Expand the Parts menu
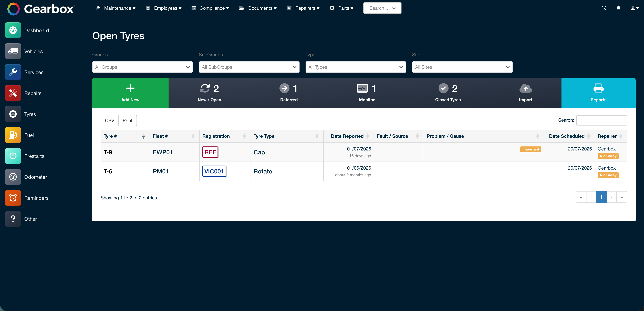 coord(341,8)
